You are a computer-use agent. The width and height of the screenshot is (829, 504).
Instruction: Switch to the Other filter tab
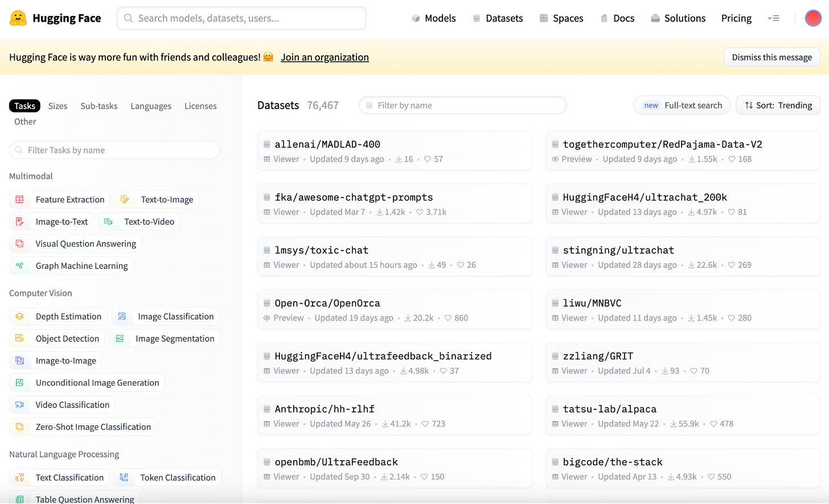(x=25, y=122)
